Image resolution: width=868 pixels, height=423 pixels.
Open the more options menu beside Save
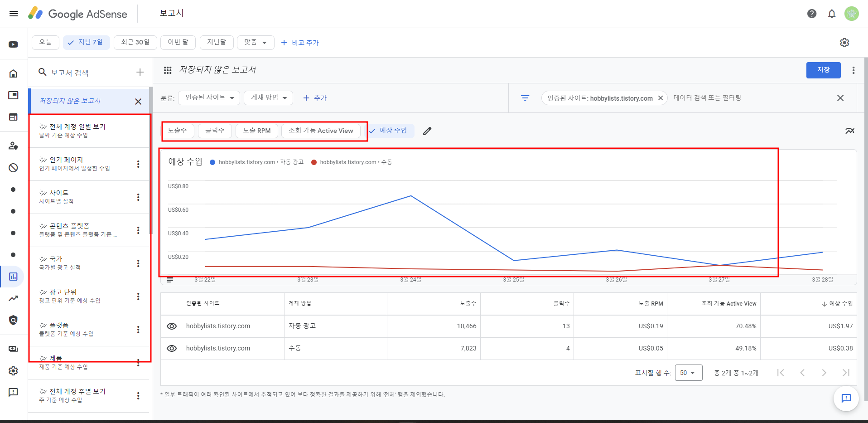point(854,70)
